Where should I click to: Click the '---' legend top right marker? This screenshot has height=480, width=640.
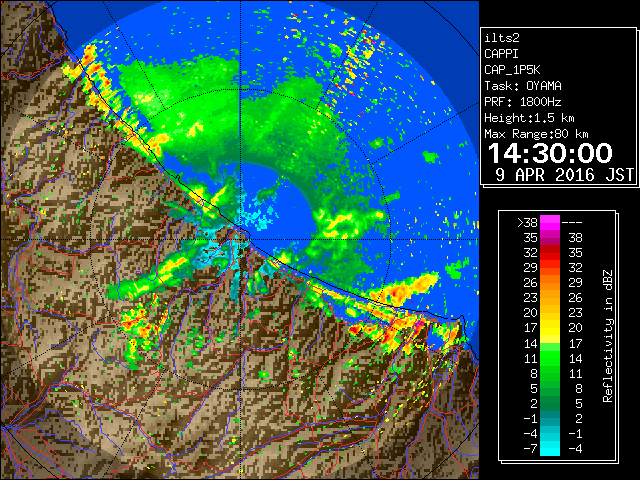[572, 223]
